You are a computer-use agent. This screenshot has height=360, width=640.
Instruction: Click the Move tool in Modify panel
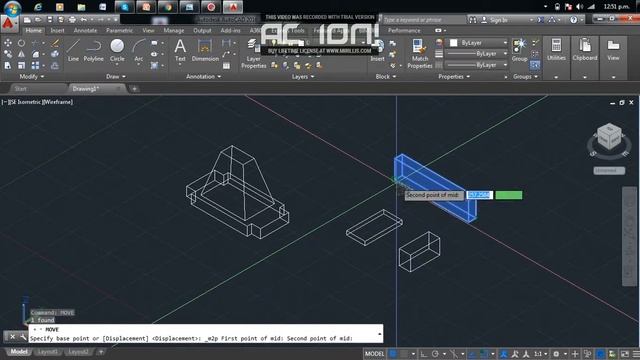8,43
